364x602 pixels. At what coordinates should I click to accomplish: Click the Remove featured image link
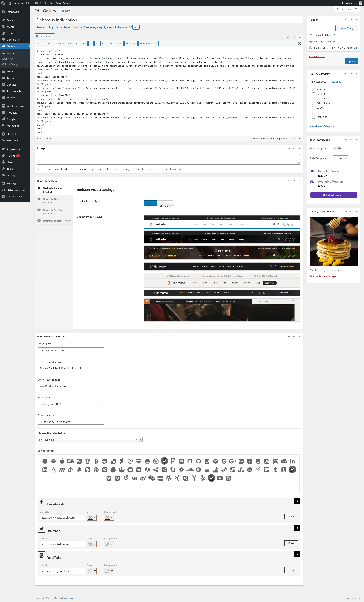click(322, 276)
